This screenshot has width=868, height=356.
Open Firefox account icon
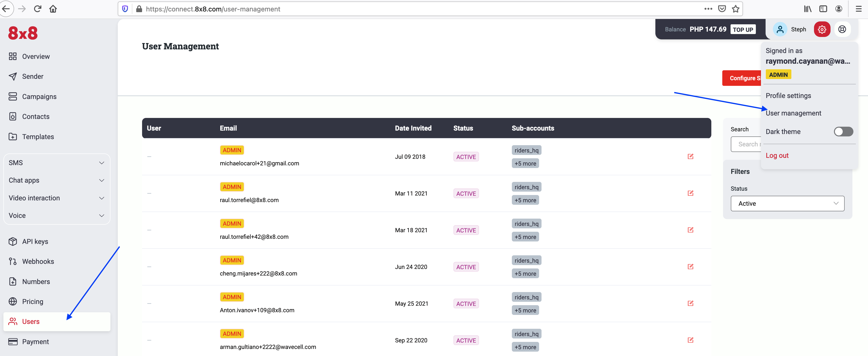pyautogui.click(x=839, y=9)
